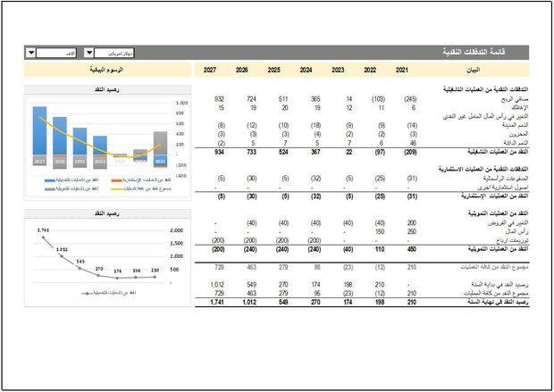554x392 pixels.
Task: Click the 2027 blue bar in the chart
Action: click(x=39, y=130)
